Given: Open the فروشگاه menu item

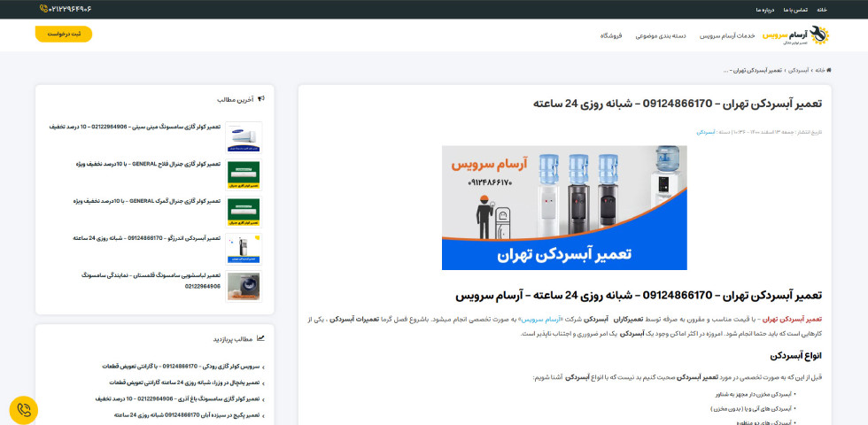Looking at the screenshot, I should 611,35.
